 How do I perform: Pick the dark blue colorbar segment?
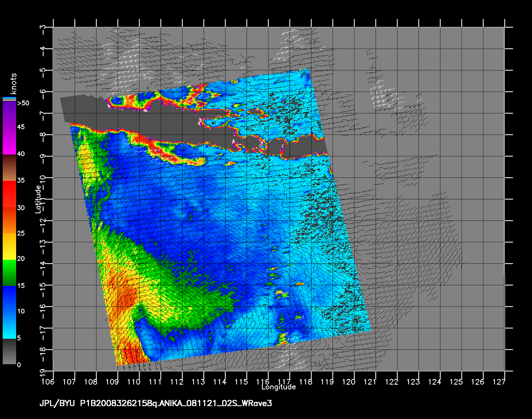click(9, 299)
